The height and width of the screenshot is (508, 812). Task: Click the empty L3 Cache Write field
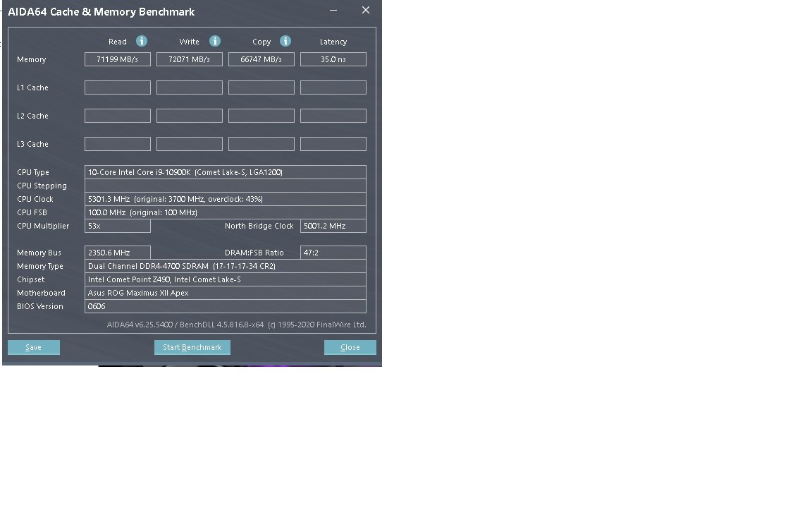190,144
